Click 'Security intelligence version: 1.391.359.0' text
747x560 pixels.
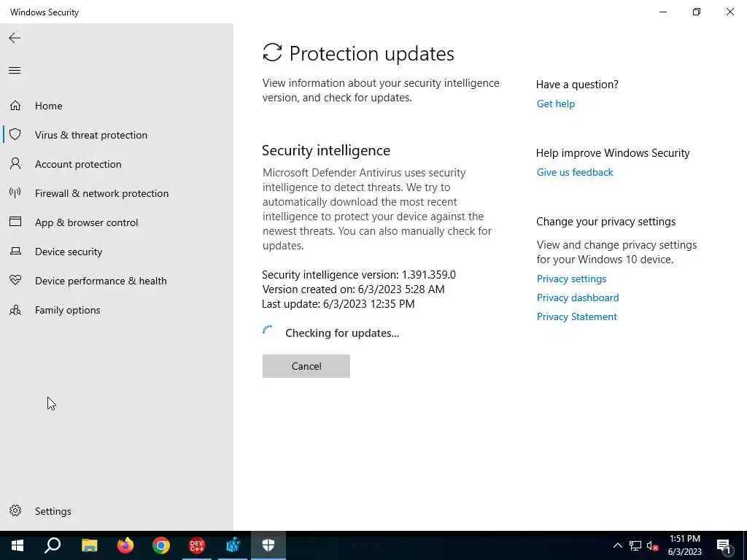pos(359,275)
